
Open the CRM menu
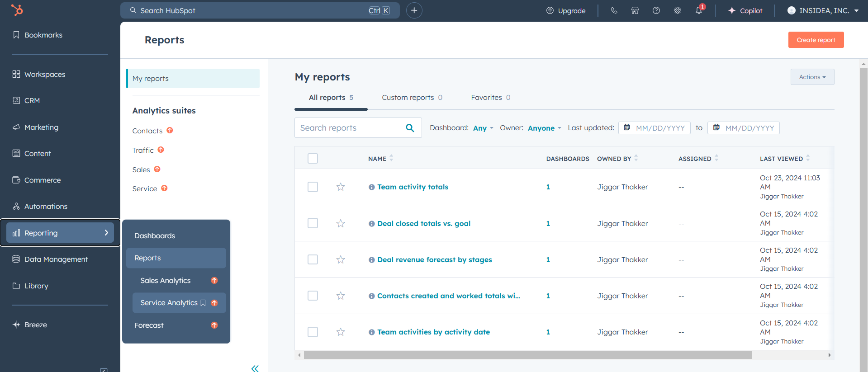[x=26, y=100]
